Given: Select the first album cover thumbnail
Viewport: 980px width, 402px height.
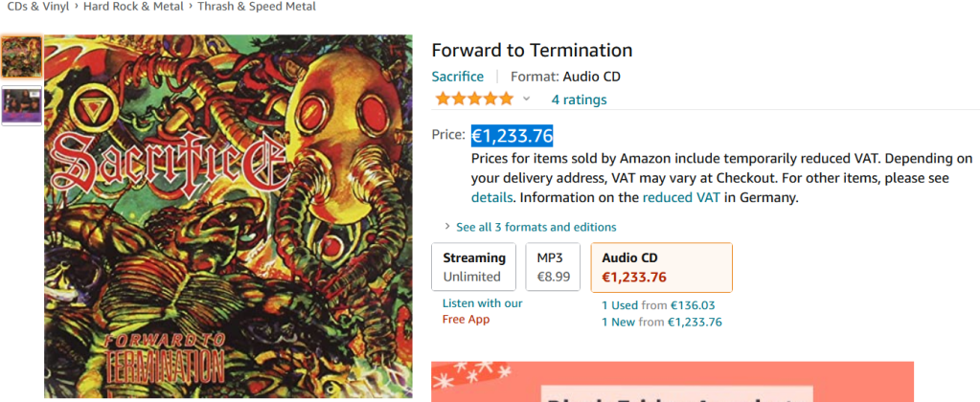Looking at the screenshot, I should click(x=21, y=57).
